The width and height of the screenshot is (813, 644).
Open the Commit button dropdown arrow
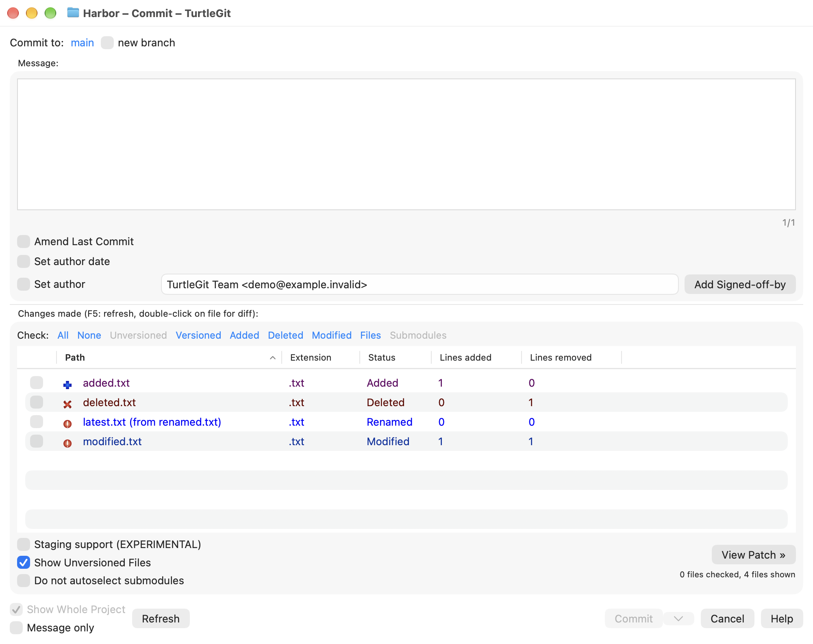point(678,618)
